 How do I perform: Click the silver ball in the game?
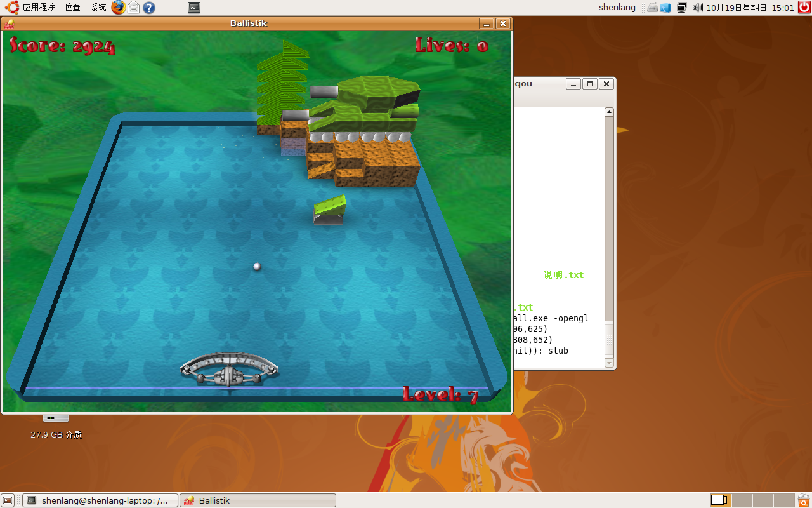257,267
